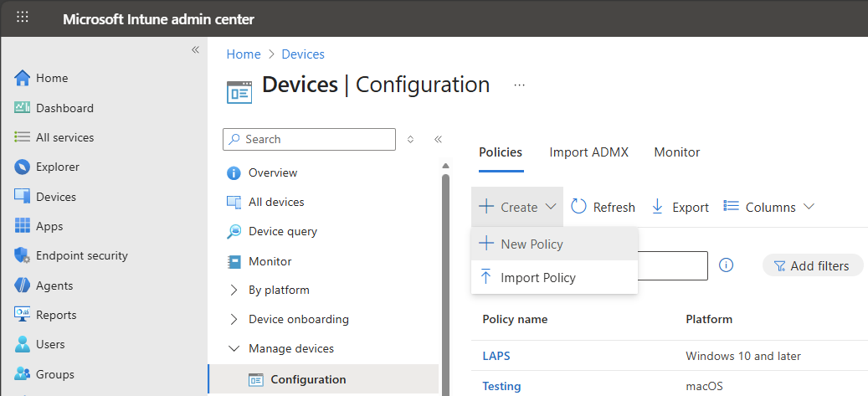Open Dashboard from the left navigation
The width and height of the screenshot is (868, 396).
[x=64, y=108]
